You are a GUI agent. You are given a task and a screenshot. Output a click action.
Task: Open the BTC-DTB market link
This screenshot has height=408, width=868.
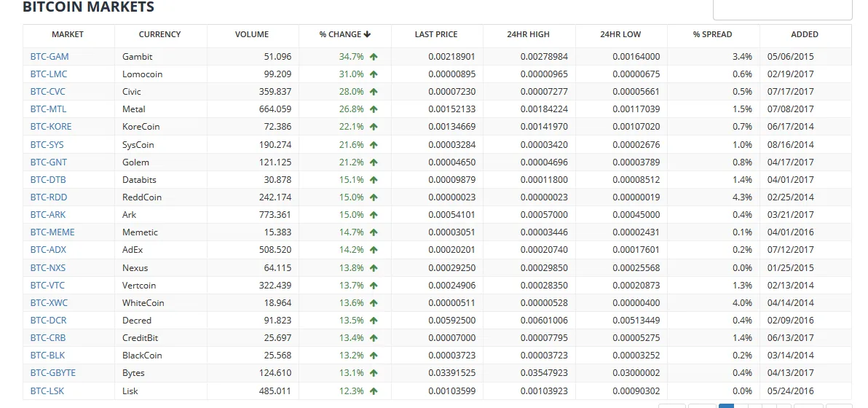click(48, 180)
